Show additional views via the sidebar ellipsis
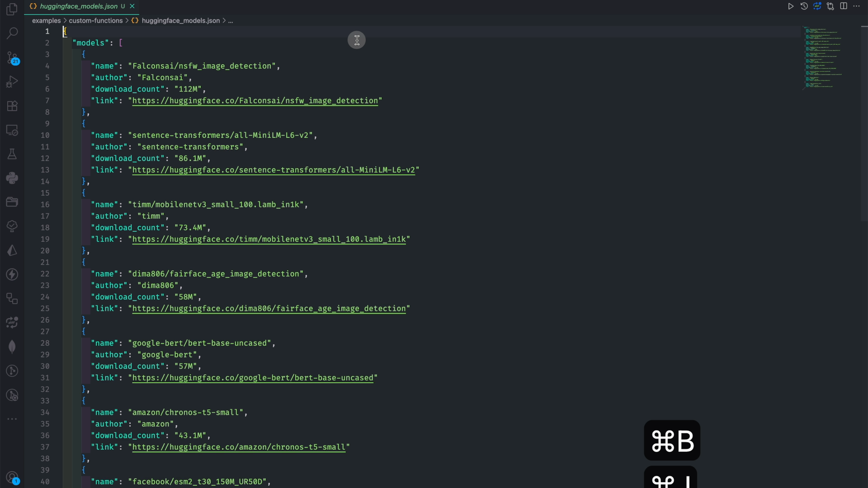The image size is (868, 488). 12,419
